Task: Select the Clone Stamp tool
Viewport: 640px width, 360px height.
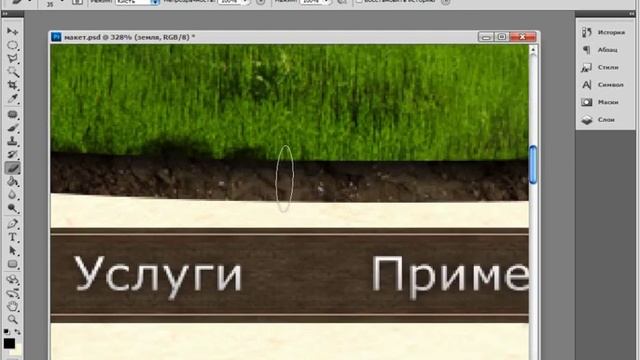Action: tap(12, 141)
